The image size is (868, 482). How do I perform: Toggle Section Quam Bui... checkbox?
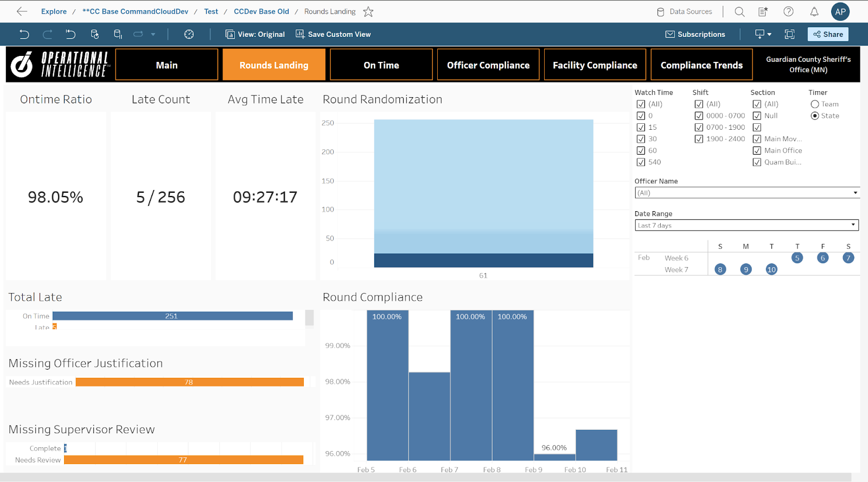pos(757,162)
